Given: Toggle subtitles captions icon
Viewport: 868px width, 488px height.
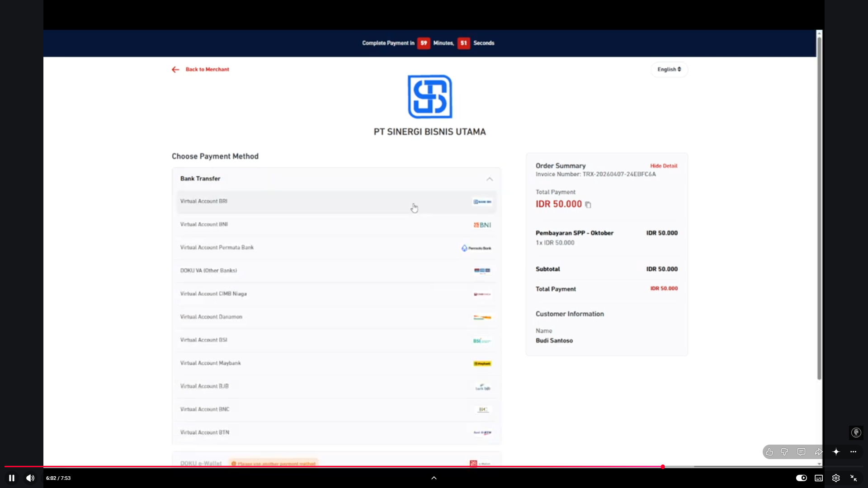Looking at the screenshot, I should pyautogui.click(x=819, y=478).
